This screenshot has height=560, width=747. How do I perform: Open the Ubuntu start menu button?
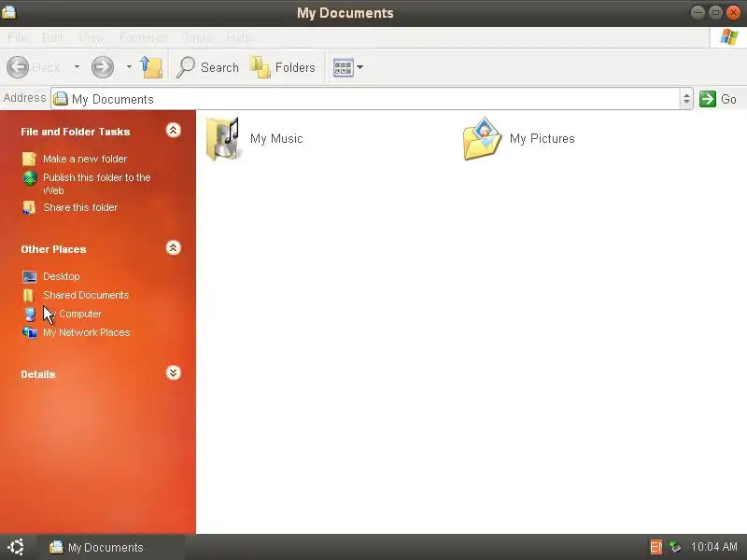[16, 547]
